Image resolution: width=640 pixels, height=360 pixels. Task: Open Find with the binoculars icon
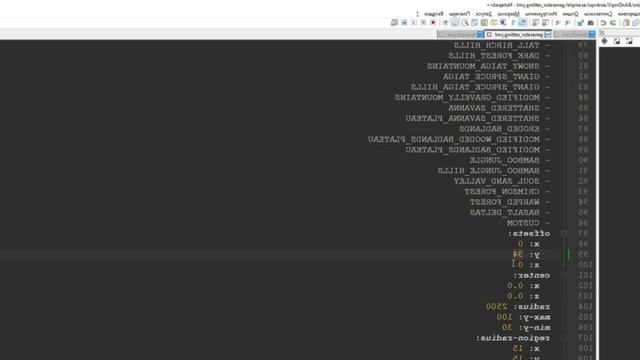tap(591, 23)
